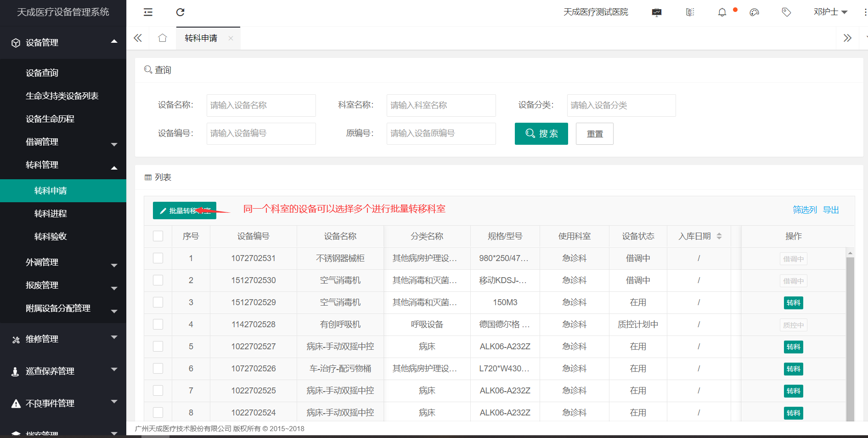Click the 搜索 search button

pyautogui.click(x=541, y=134)
